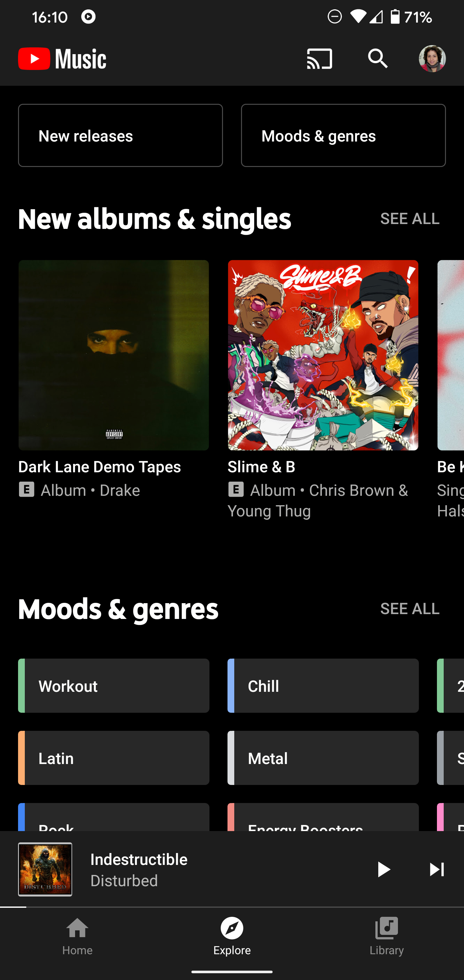Play the song Indestructible
The image size is (464, 980).
click(384, 869)
